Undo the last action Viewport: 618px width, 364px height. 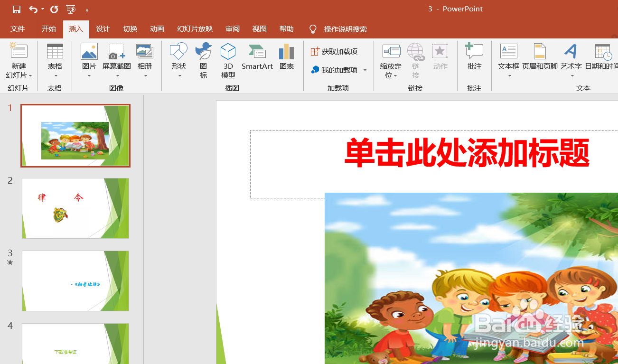click(33, 9)
